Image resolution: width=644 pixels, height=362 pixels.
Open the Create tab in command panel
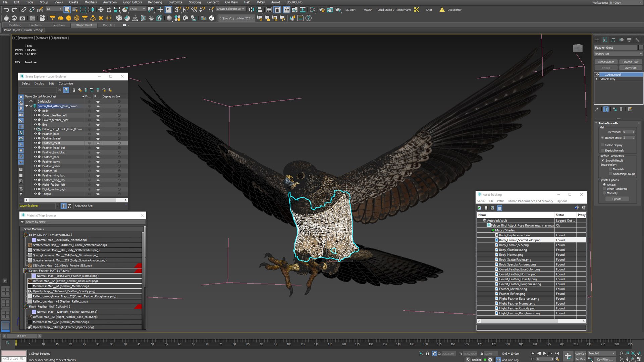(597, 40)
